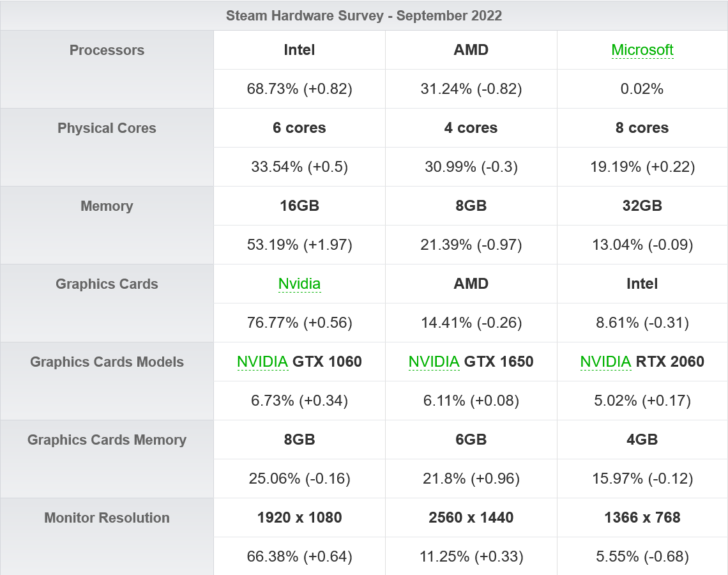
Task: Select the Processors row header
Action: 107,50
